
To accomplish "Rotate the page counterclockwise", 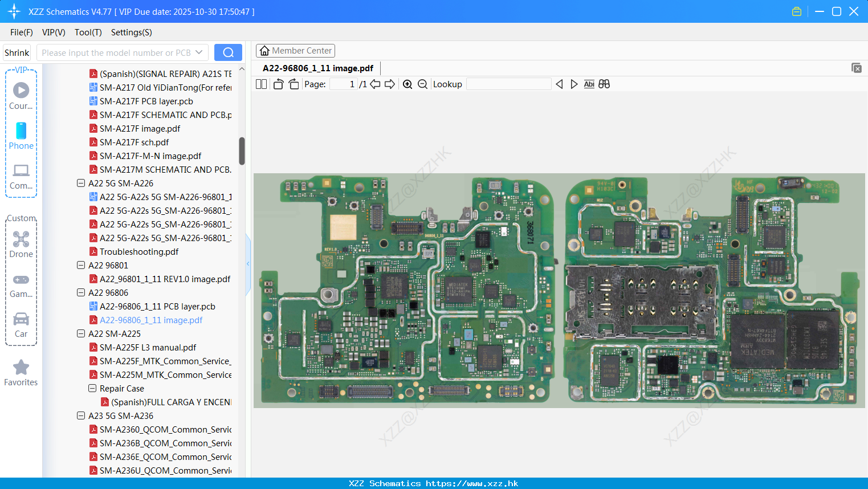I will point(278,84).
